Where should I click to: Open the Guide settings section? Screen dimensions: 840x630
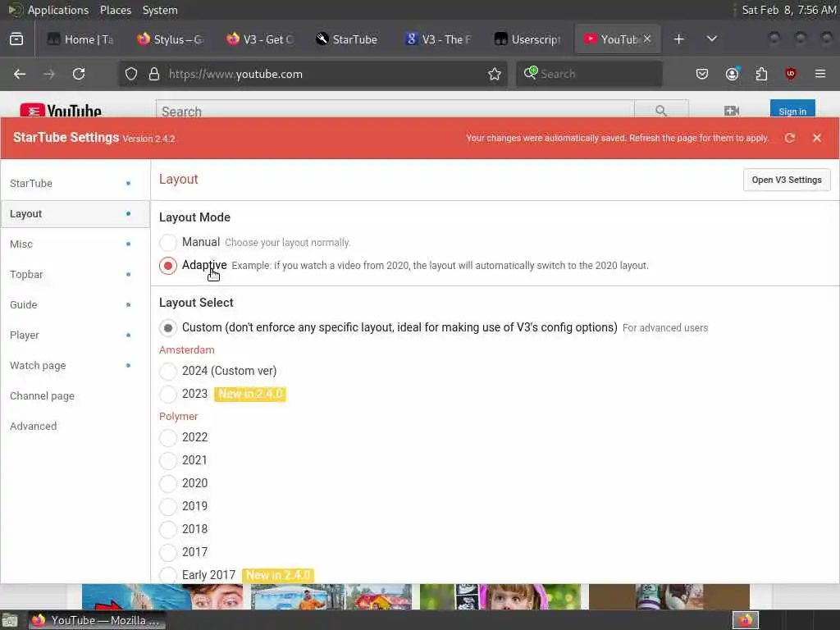(75, 305)
